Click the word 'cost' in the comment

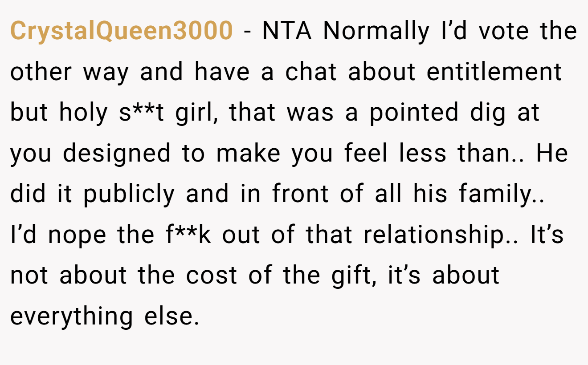(x=212, y=276)
